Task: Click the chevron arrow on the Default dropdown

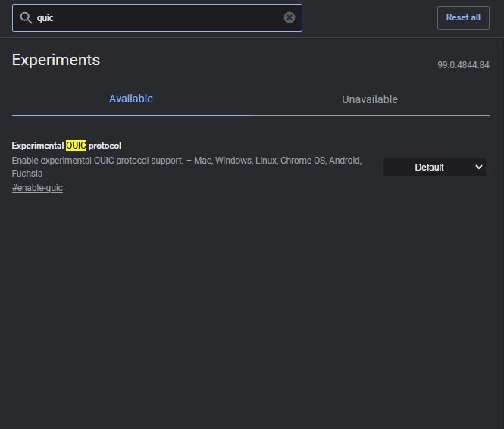Action: tap(478, 167)
